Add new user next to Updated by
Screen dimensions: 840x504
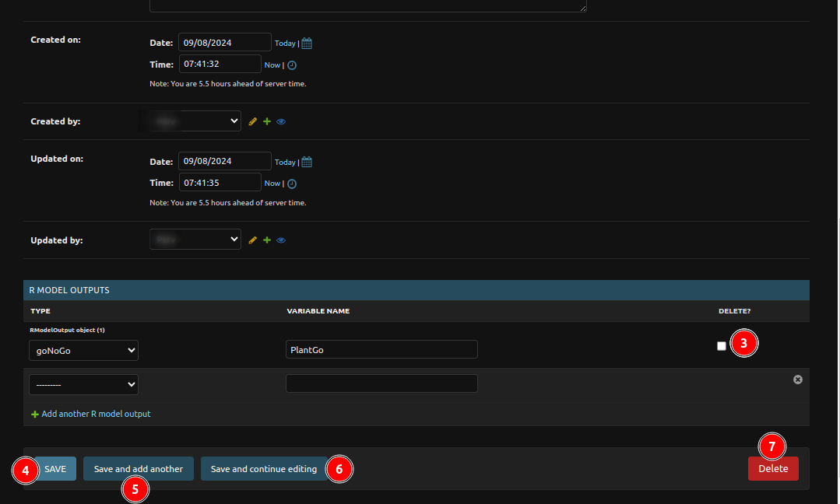[267, 240]
